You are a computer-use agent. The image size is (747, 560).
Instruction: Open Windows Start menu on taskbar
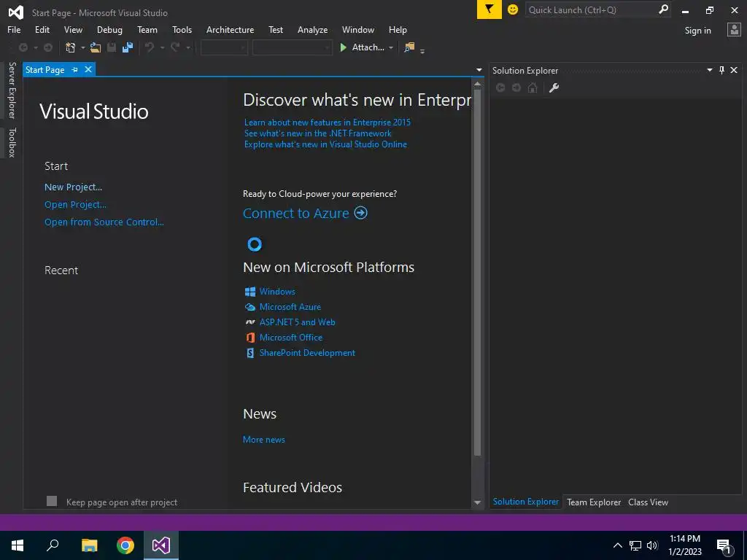(x=18, y=545)
